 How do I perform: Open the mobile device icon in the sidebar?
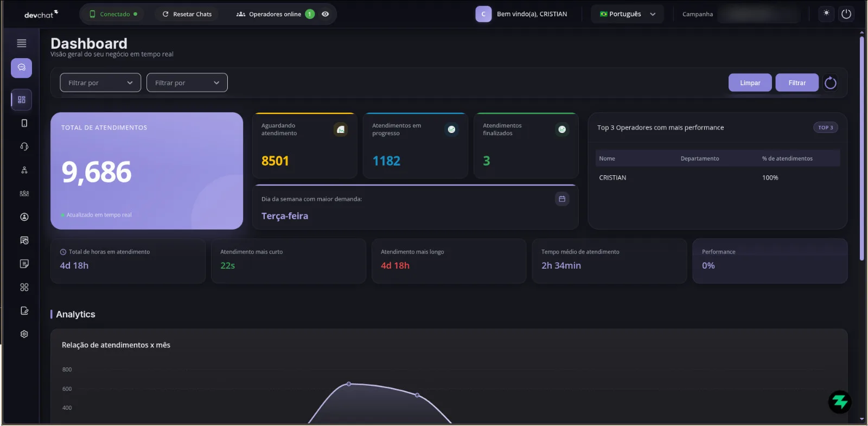(x=24, y=123)
